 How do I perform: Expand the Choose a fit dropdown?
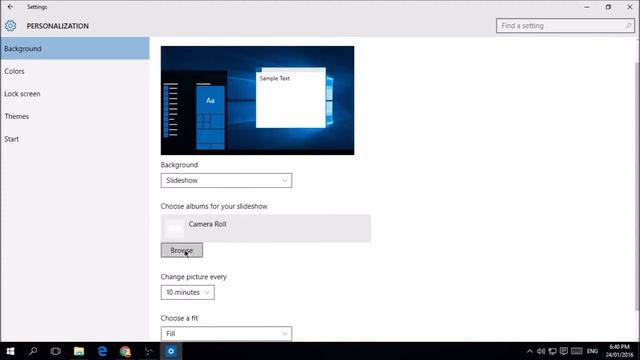pyautogui.click(x=226, y=333)
